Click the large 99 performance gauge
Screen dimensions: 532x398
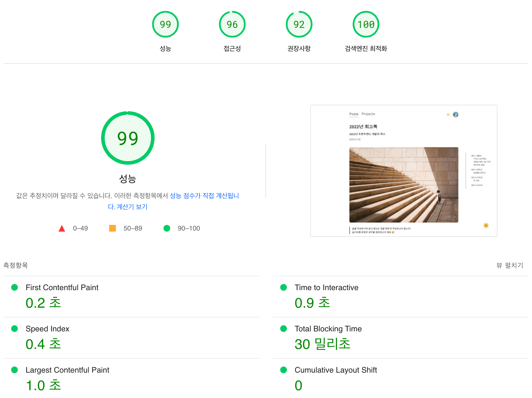[x=128, y=138]
